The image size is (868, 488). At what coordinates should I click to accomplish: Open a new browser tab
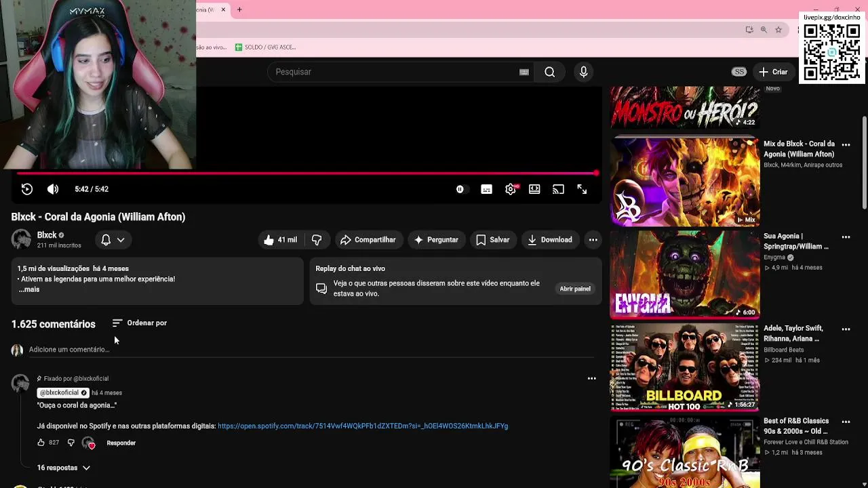coord(239,9)
